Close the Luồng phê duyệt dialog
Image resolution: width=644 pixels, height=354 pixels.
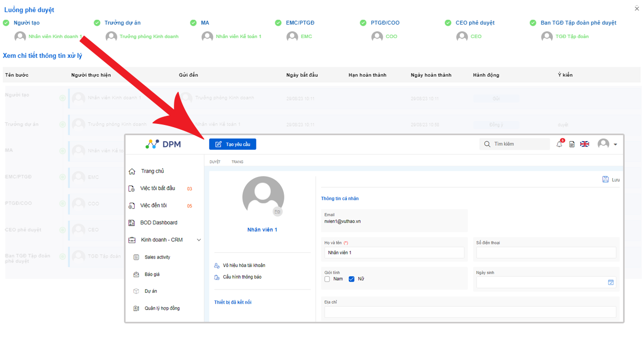(x=637, y=9)
